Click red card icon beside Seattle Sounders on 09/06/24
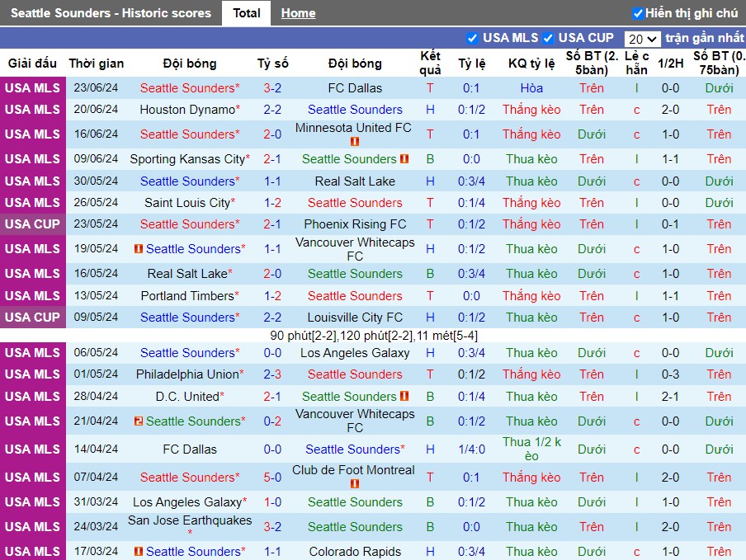 [x=404, y=159]
